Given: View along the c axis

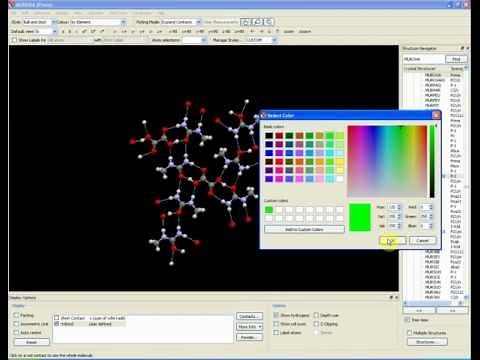Looking at the screenshot, I should pyautogui.click(x=76, y=31).
